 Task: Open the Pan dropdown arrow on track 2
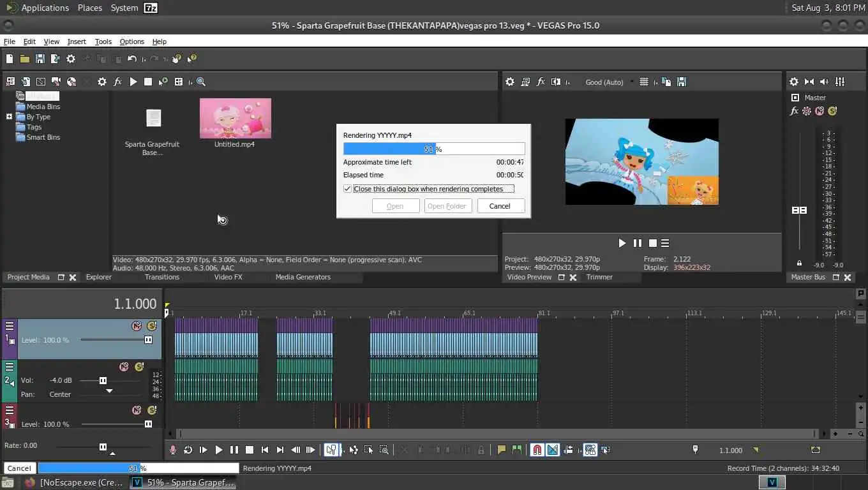tap(109, 390)
